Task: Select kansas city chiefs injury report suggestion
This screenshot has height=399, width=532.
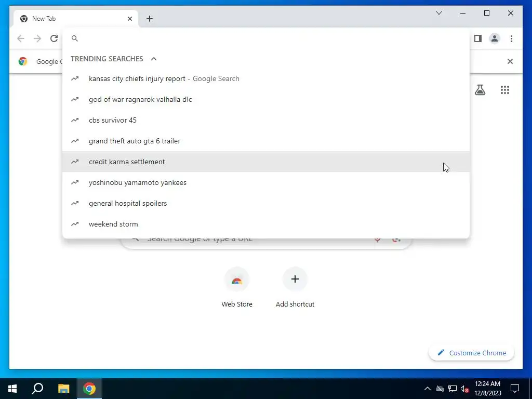Action: (267, 79)
